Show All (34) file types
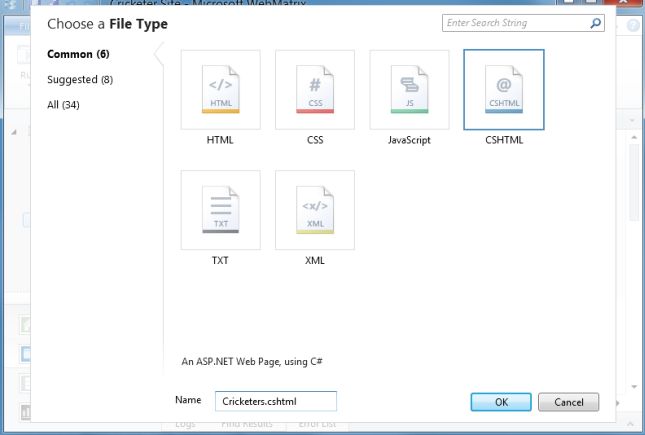 point(63,105)
